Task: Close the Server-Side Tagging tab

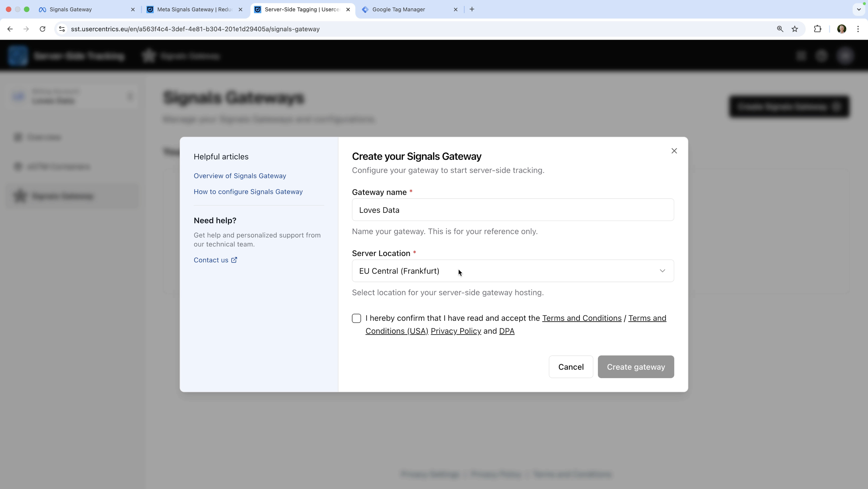Action: coord(348,9)
